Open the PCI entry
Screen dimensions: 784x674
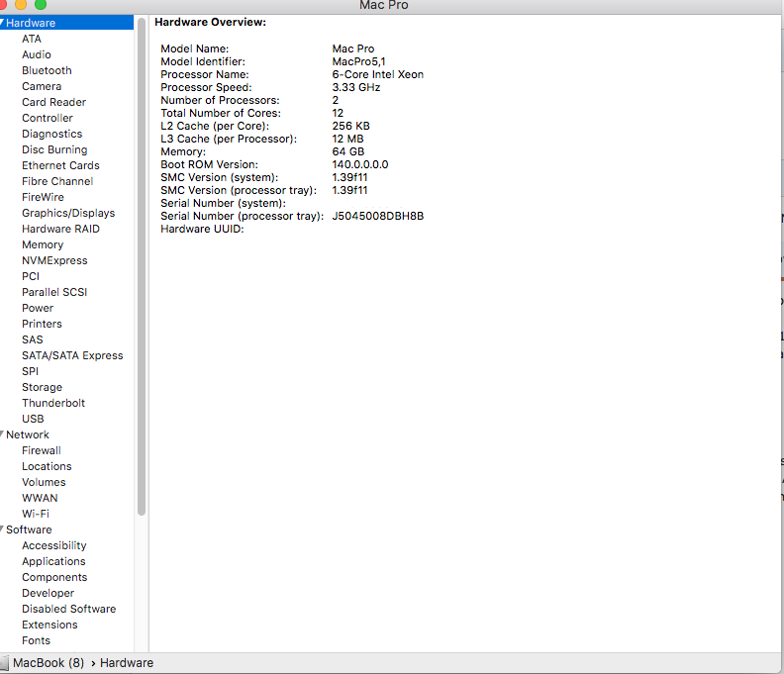point(31,276)
